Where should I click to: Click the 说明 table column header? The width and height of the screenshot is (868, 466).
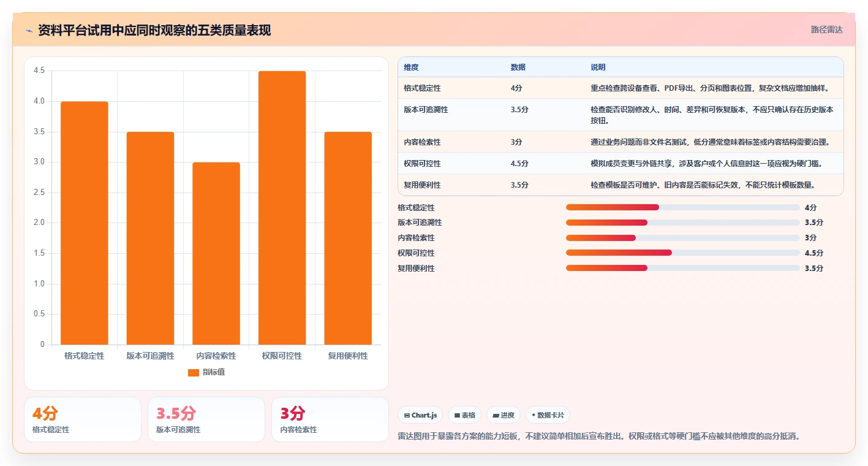pyautogui.click(x=598, y=67)
